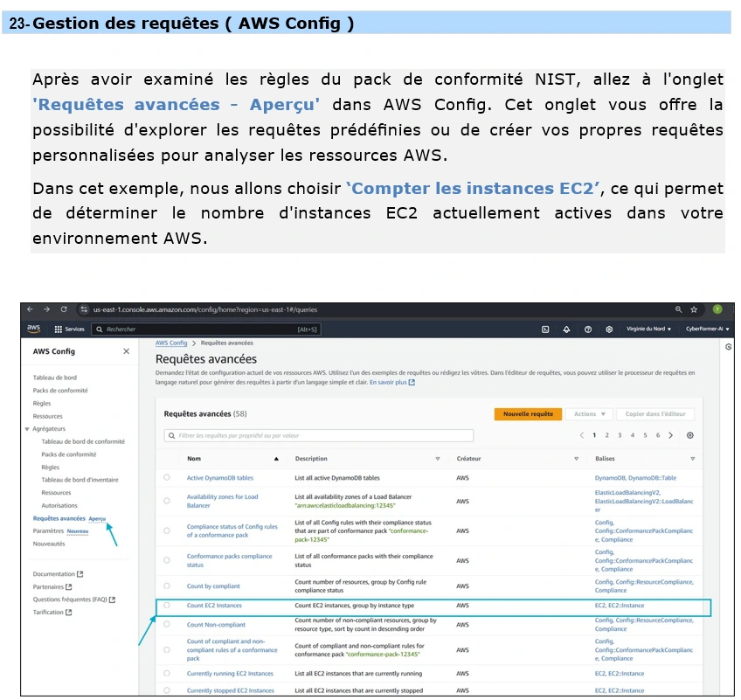Open top-level Packs de conformité in sidebar
The height and width of the screenshot is (700, 741).
click(60, 391)
